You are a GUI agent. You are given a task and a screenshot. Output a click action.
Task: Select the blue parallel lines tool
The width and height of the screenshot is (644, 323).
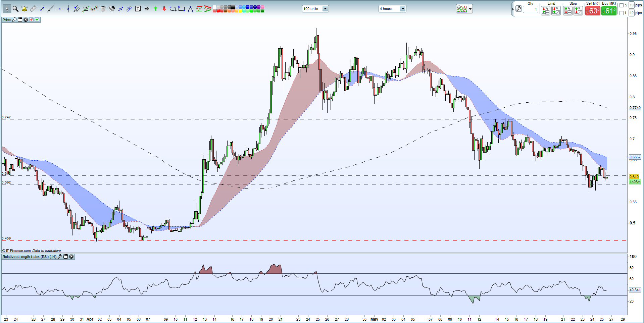(x=129, y=9)
